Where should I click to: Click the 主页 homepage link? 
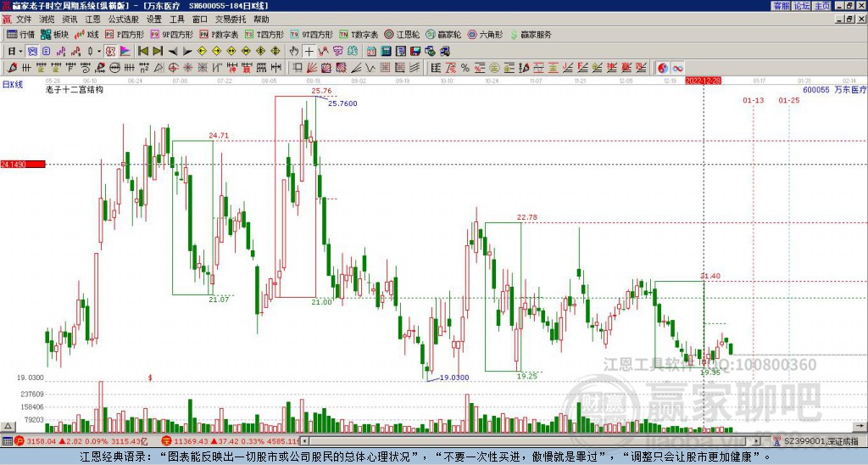point(822,6)
